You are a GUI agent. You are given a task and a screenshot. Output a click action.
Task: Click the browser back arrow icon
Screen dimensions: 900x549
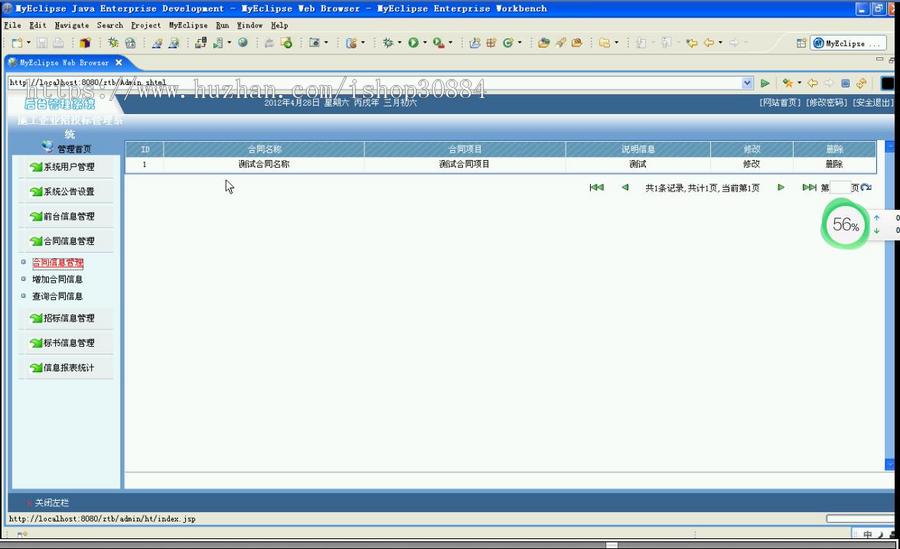pos(812,83)
